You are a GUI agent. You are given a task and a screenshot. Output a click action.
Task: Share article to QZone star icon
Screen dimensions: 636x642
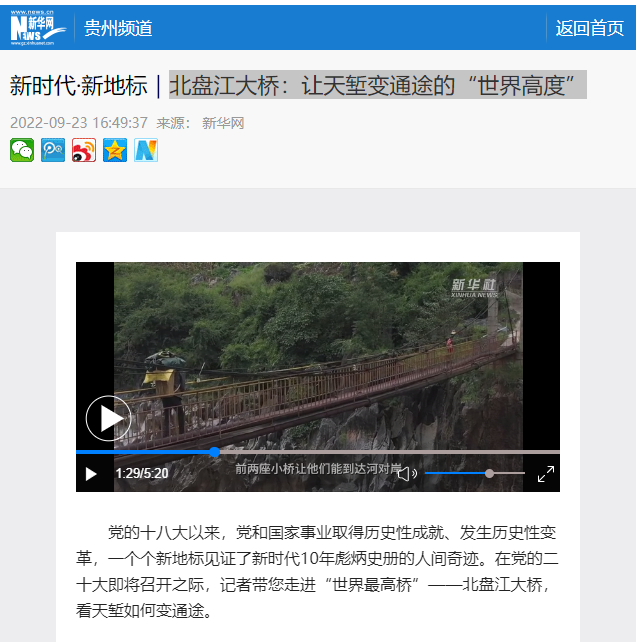[x=115, y=150]
